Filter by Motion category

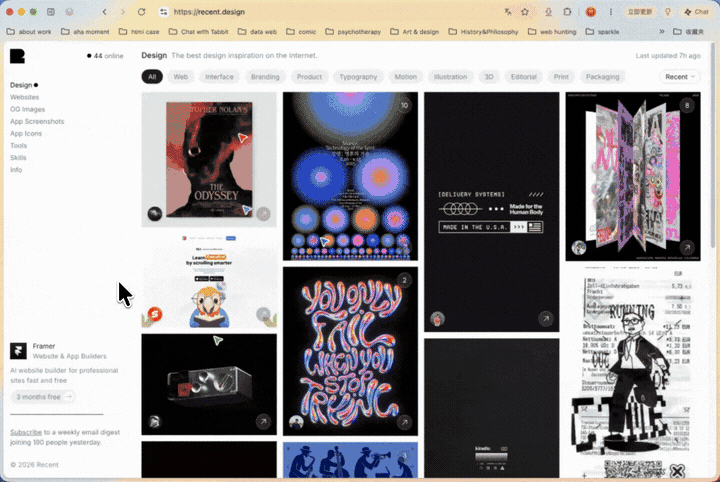coord(405,77)
